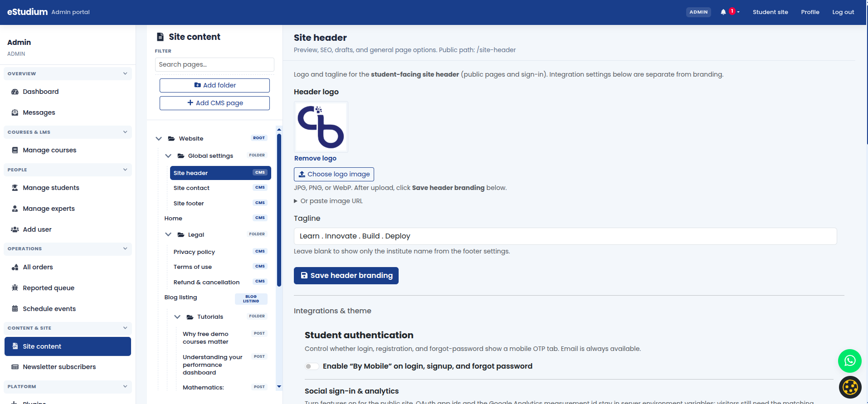Click Add CMS page button

click(x=215, y=103)
